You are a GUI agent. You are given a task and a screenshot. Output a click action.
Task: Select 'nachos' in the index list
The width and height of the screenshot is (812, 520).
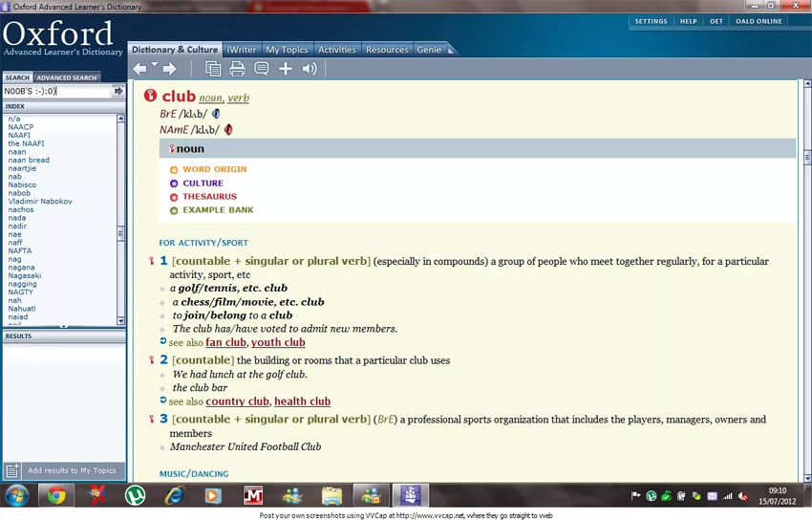21,209
